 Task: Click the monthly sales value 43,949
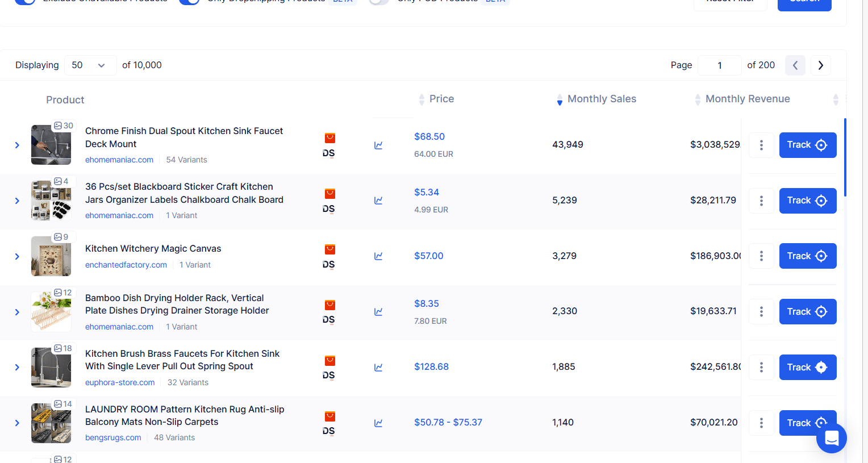point(567,144)
